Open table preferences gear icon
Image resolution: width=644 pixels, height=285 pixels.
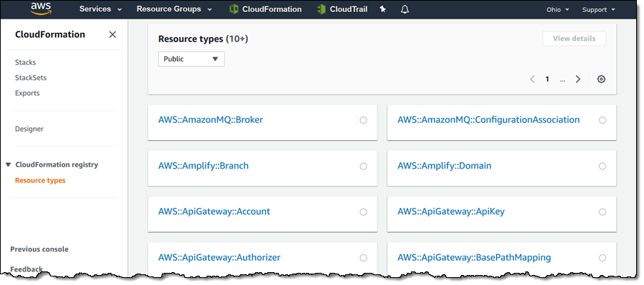click(x=601, y=79)
